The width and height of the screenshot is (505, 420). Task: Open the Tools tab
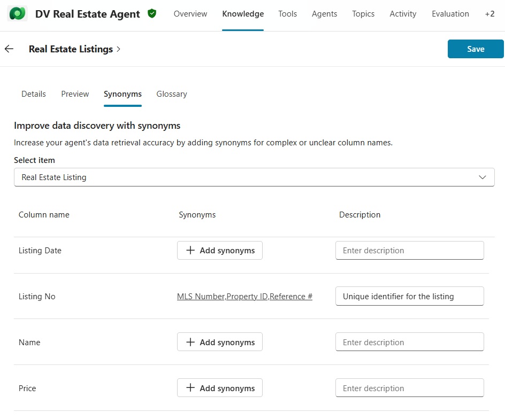(x=287, y=14)
